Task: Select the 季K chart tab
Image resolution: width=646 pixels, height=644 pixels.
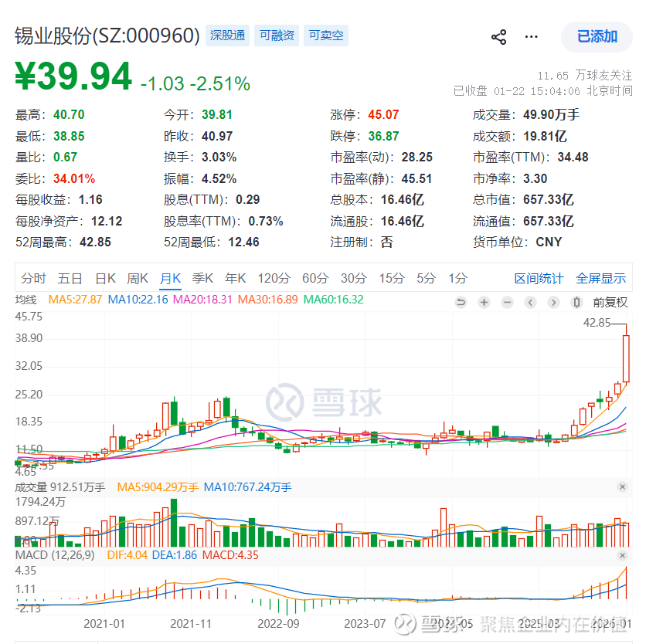Action: point(202,278)
